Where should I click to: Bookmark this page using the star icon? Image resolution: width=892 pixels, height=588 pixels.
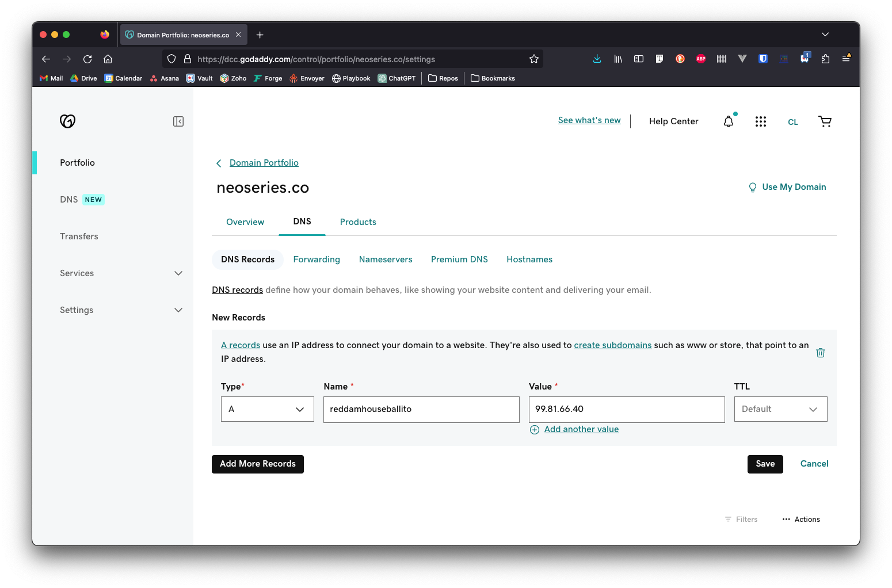[534, 59]
